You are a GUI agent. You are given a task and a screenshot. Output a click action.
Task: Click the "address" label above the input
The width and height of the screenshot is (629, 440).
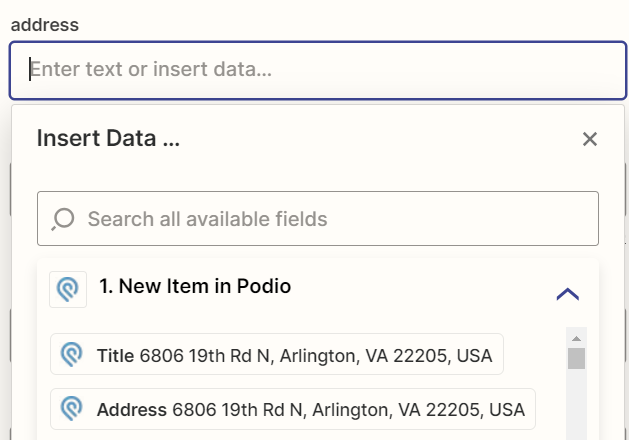[45, 25]
